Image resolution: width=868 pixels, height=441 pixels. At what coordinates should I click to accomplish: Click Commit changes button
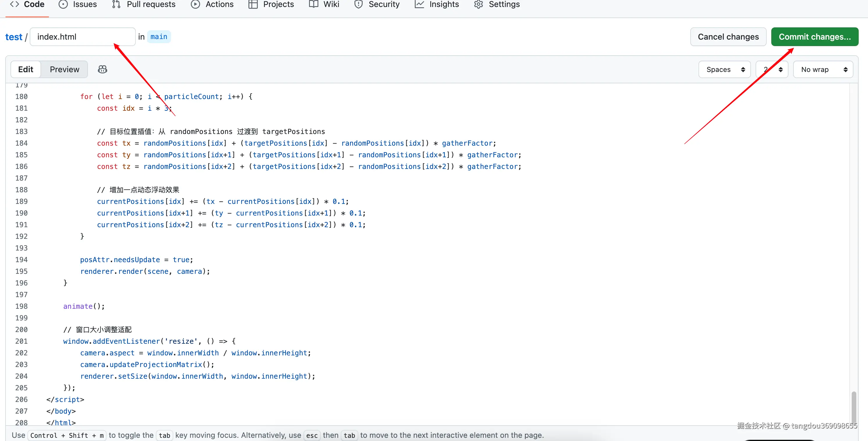click(814, 37)
